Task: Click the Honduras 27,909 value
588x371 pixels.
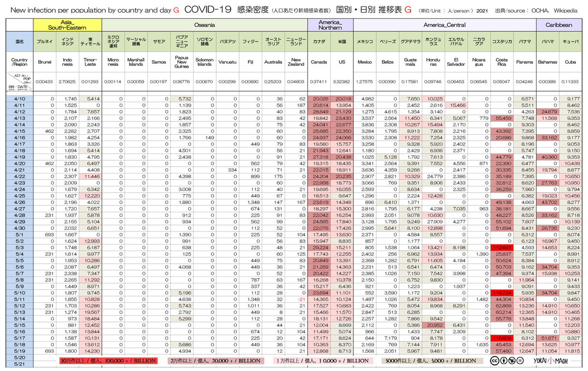Action: coord(435,221)
